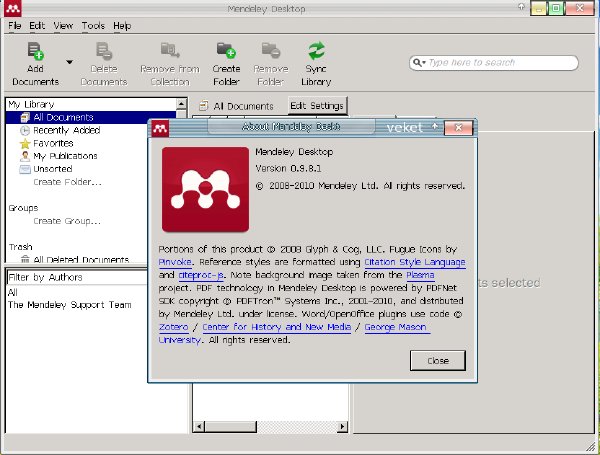Select All Deleted Documents under Trash
600x455 pixels.
[81, 259]
